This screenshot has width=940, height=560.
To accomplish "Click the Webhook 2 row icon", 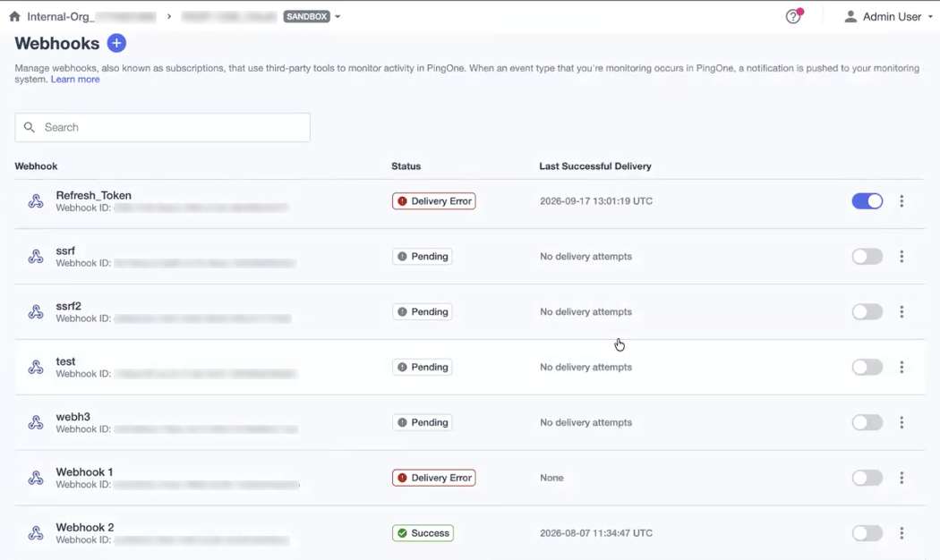I will tap(36, 533).
